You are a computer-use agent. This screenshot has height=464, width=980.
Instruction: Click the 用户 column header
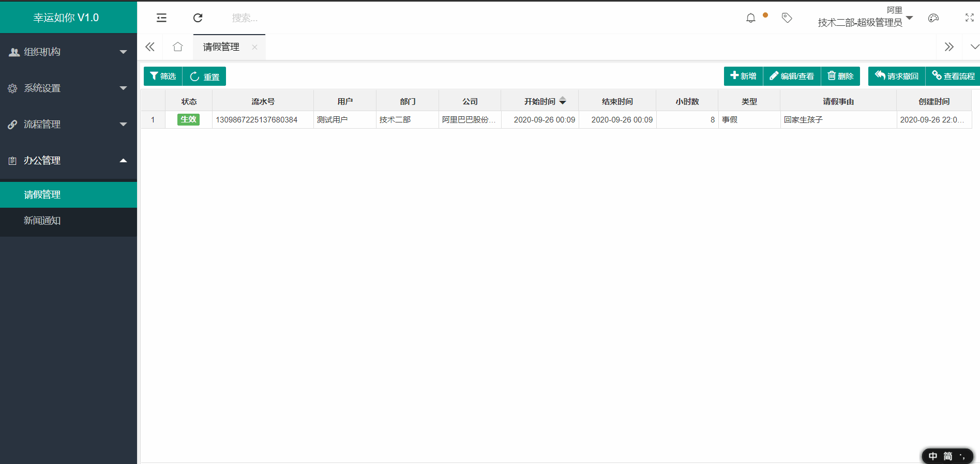pyautogui.click(x=345, y=101)
